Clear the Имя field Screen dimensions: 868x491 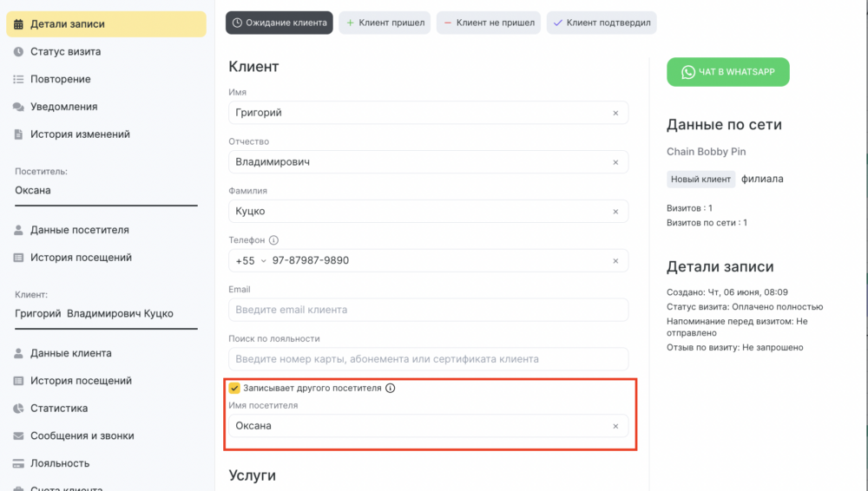615,113
